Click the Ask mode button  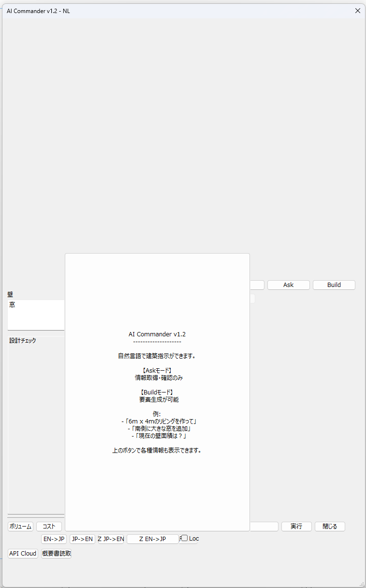(288, 285)
